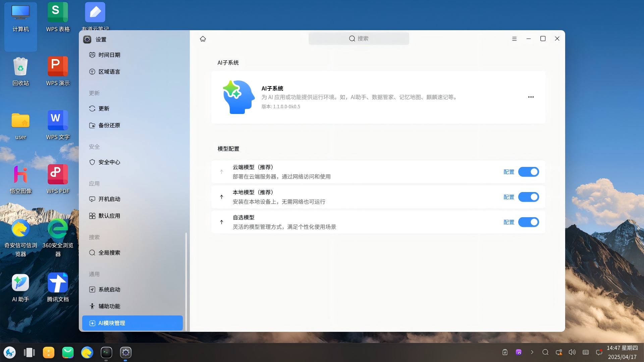Open network status tray icon

coord(559,352)
